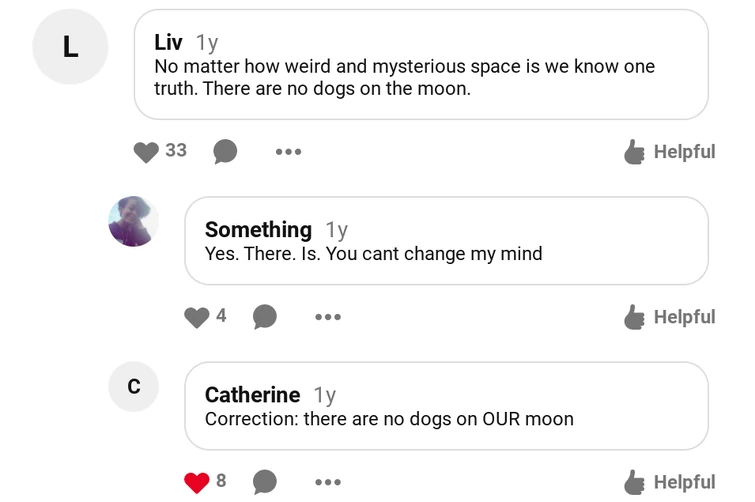Like Something's reply with the heart
Viewport: 755px width, 502px height.
point(197,317)
